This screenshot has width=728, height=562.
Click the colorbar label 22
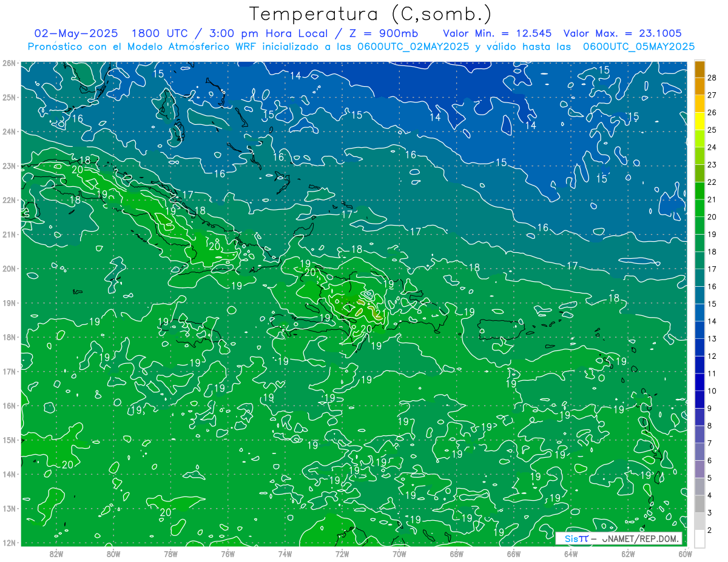712,182
